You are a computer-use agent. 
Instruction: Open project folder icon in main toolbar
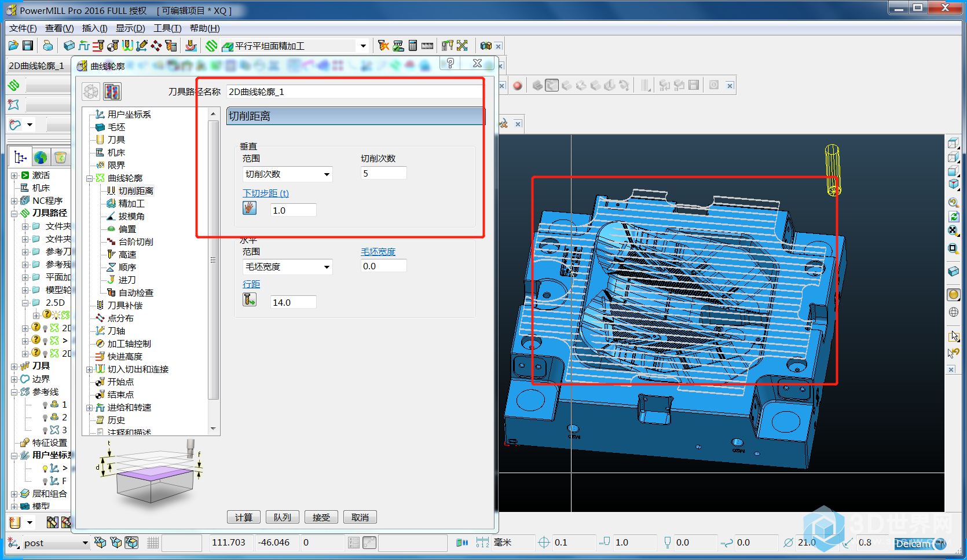(13, 46)
